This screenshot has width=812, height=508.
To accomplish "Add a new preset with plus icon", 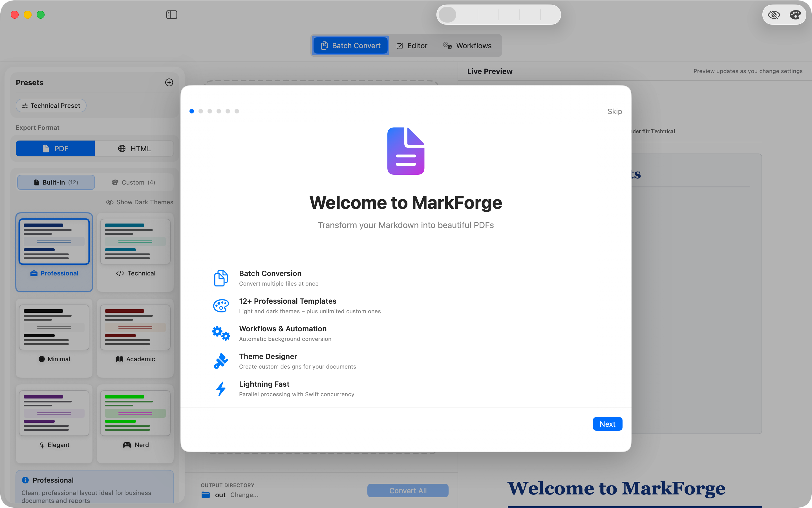I will click(x=169, y=83).
